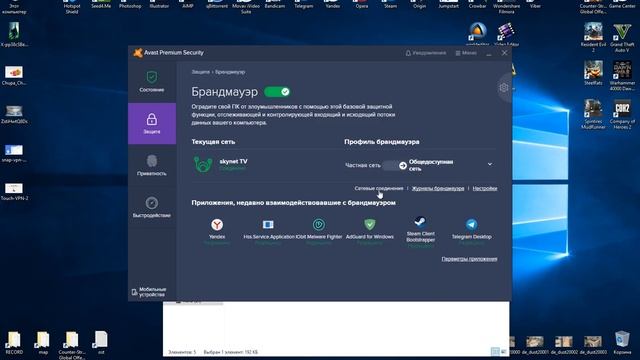640x360 pixels.
Task: Select the RECORD folder on desktop
Action: pos(14,342)
